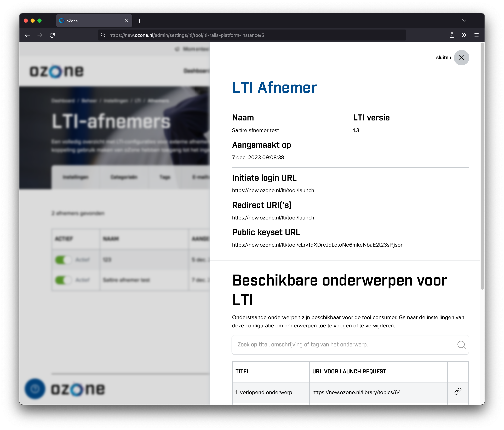The width and height of the screenshot is (504, 430).
Task: Open the browser extensions puzzle icon
Action: 452,35
